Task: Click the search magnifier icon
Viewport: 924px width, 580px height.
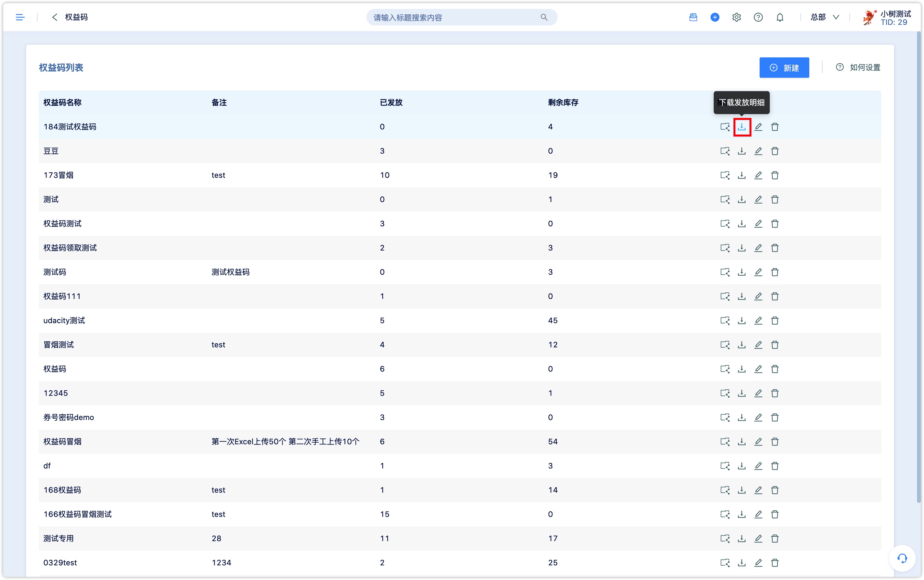Action: click(544, 17)
